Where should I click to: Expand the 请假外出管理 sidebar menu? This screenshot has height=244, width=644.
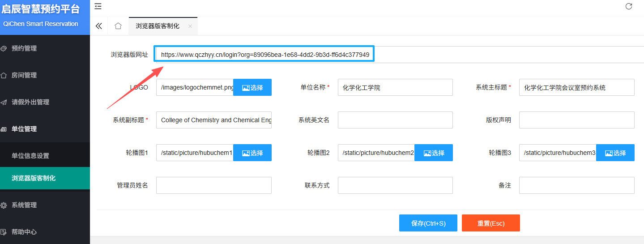pos(30,102)
